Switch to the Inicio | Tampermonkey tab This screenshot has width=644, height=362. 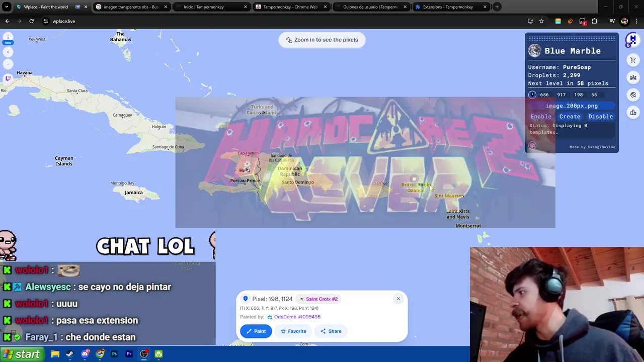[x=211, y=7]
